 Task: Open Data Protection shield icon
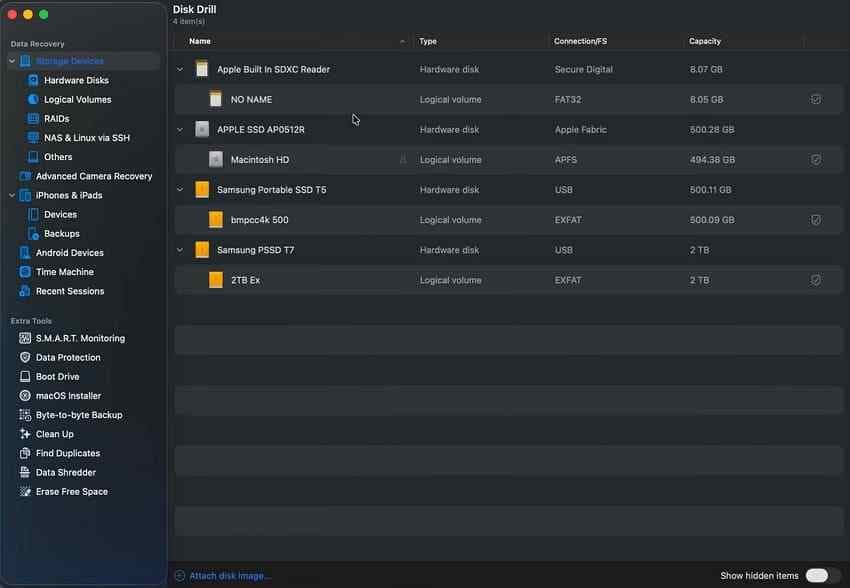coord(25,357)
